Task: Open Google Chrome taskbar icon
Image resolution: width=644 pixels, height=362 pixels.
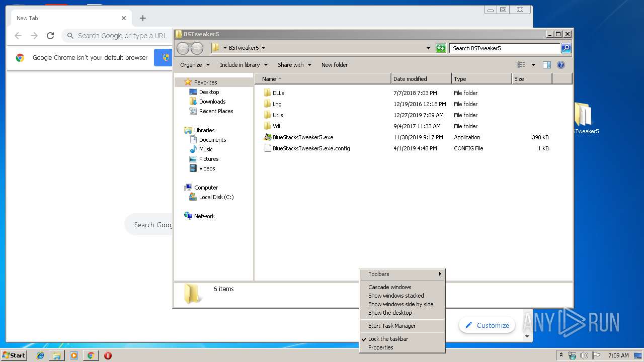Action: 91,355
